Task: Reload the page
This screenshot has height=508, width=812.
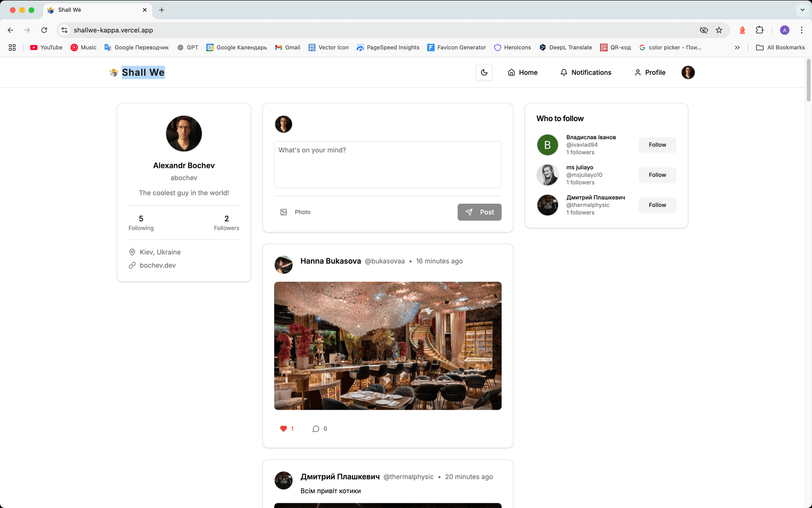Action: point(44,30)
